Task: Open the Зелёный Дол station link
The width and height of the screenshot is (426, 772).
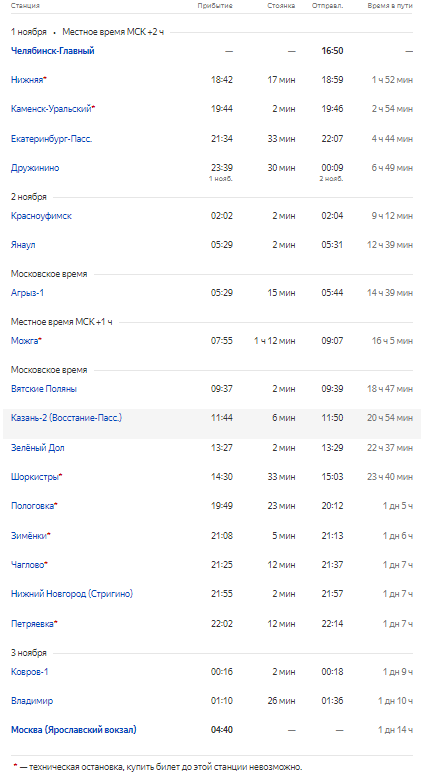Action: click(37, 448)
